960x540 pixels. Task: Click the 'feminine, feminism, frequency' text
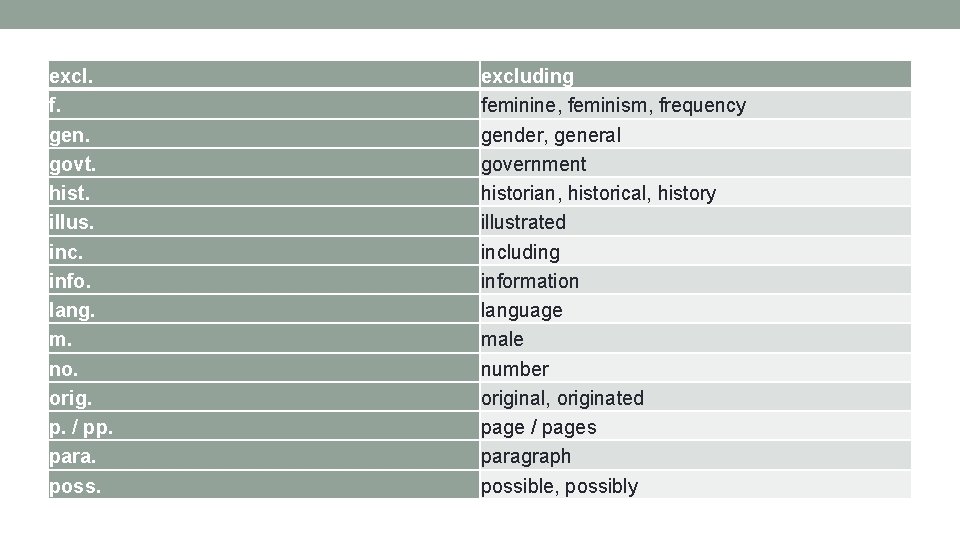pyautogui.click(x=613, y=105)
